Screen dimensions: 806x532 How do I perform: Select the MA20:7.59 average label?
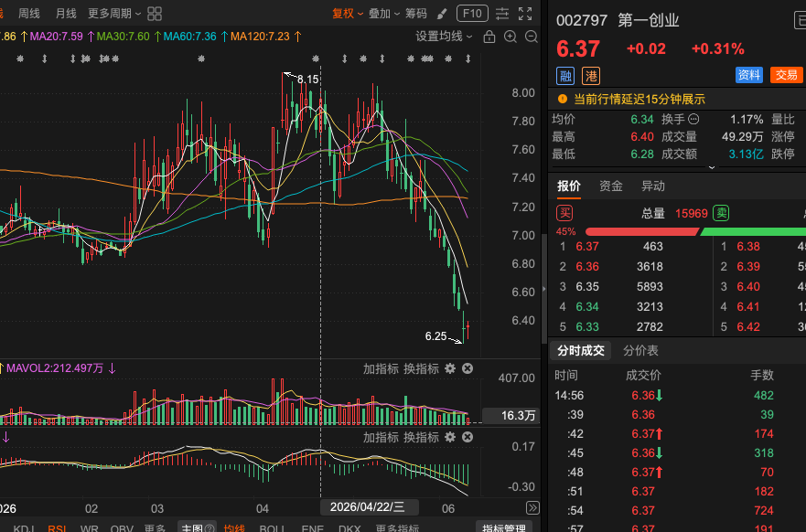(x=56, y=37)
